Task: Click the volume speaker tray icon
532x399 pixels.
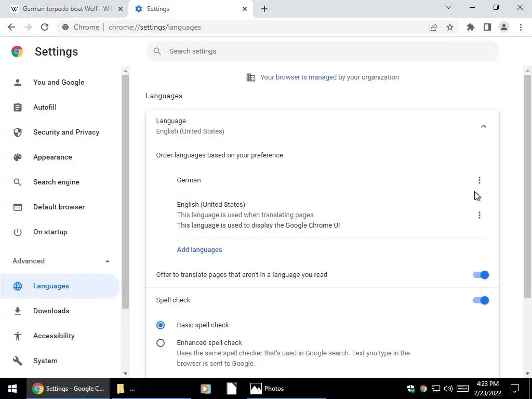Action: pyautogui.click(x=448, y=389)
